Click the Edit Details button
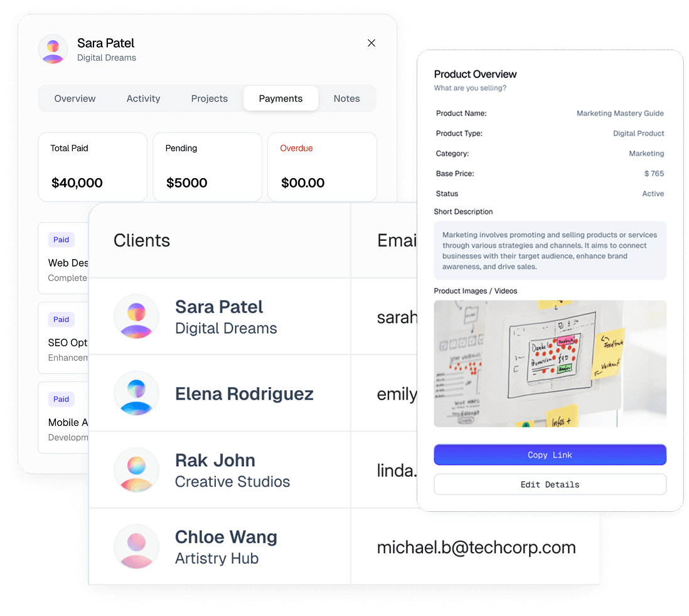 (550, 484)
